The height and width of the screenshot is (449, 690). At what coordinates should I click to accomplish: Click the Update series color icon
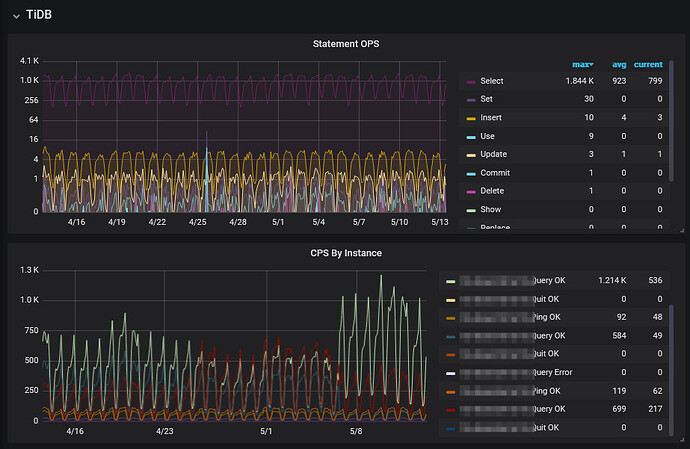[x=470, y=155]
